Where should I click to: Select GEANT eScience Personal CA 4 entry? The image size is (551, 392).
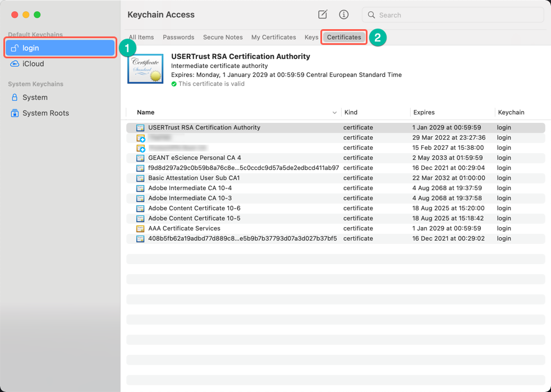(x=194, y=158)
